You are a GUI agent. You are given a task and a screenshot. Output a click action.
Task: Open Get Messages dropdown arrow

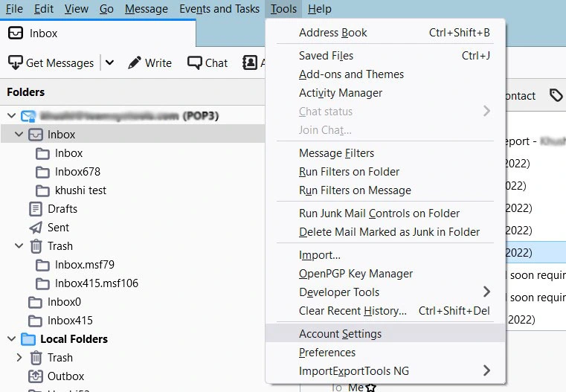[x=110, y=63]
